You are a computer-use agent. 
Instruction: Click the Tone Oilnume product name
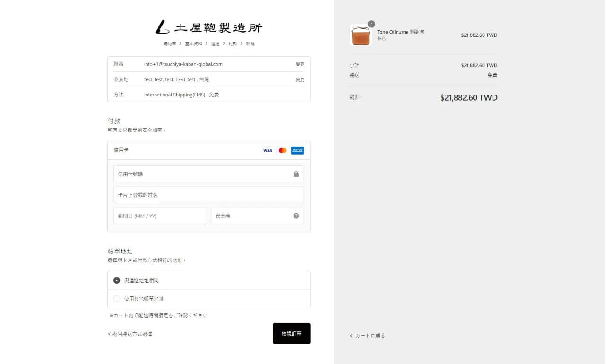[x=401, y=32]
